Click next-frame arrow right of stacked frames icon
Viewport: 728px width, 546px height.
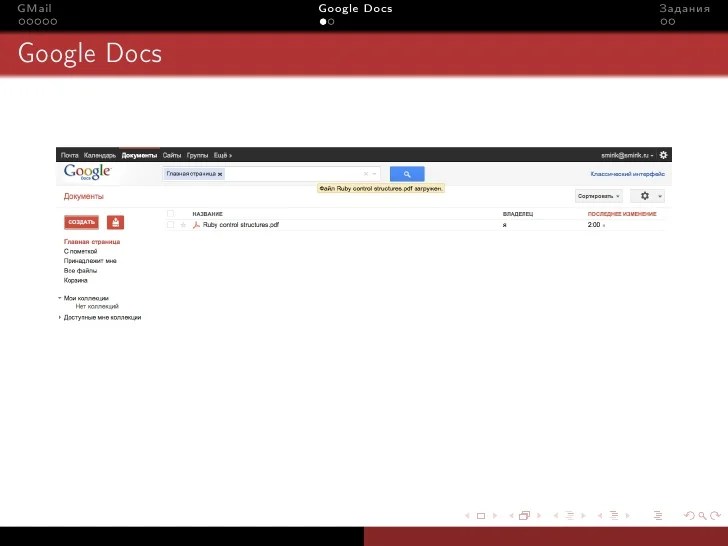click(x=539, y=516)
